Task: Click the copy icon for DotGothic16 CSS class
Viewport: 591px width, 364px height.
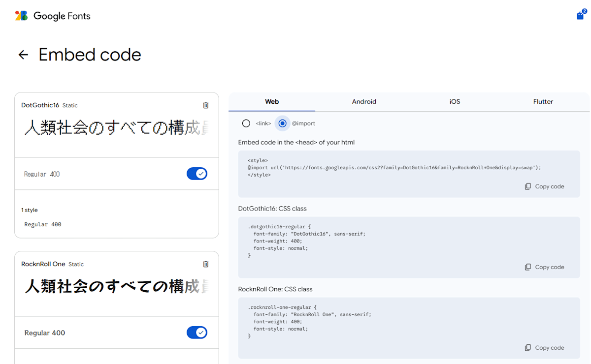Action: 528,267
